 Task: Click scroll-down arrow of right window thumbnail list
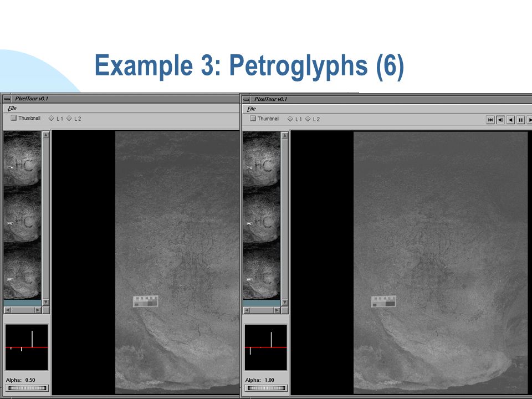coord(285,303)
